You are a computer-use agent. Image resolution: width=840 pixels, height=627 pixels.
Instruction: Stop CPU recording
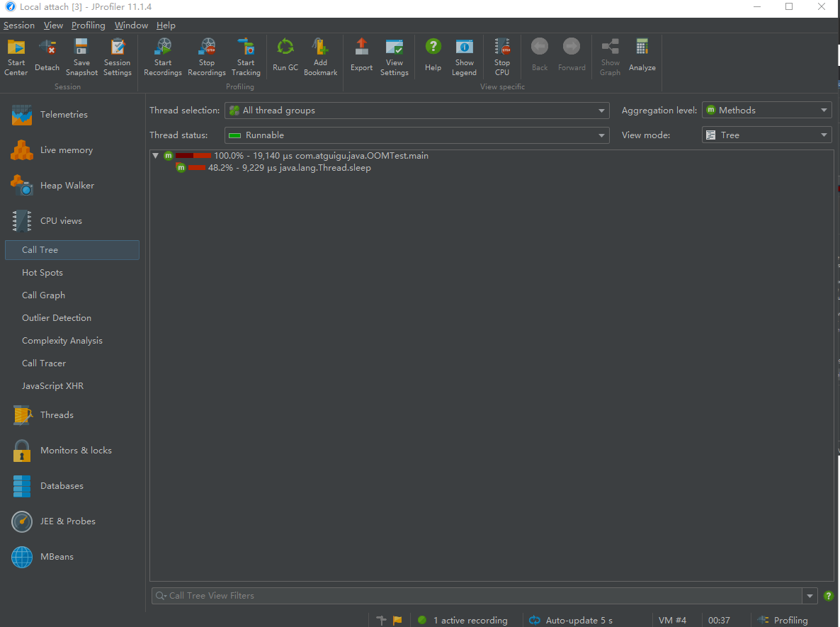point(502,56)
